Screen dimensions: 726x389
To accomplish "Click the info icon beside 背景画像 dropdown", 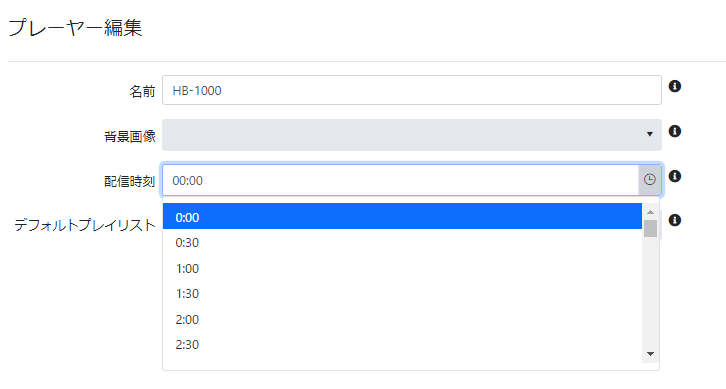I will pos(675,131).
